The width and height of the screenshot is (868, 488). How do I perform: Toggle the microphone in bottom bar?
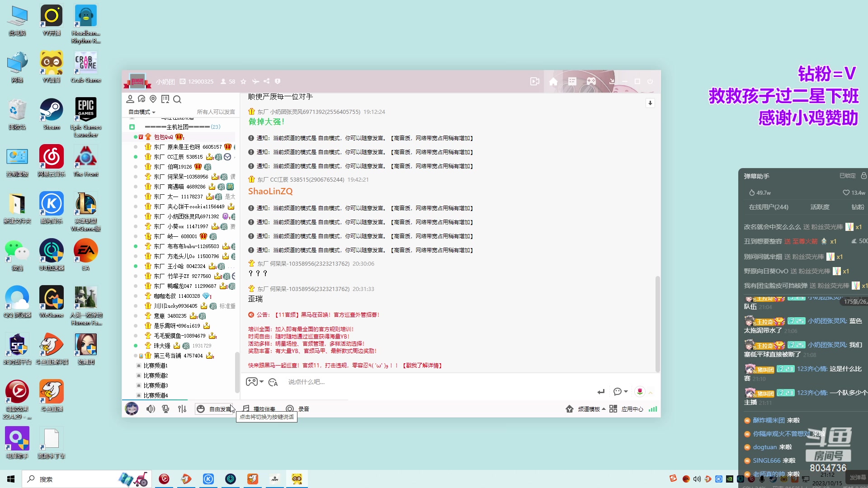166,409
